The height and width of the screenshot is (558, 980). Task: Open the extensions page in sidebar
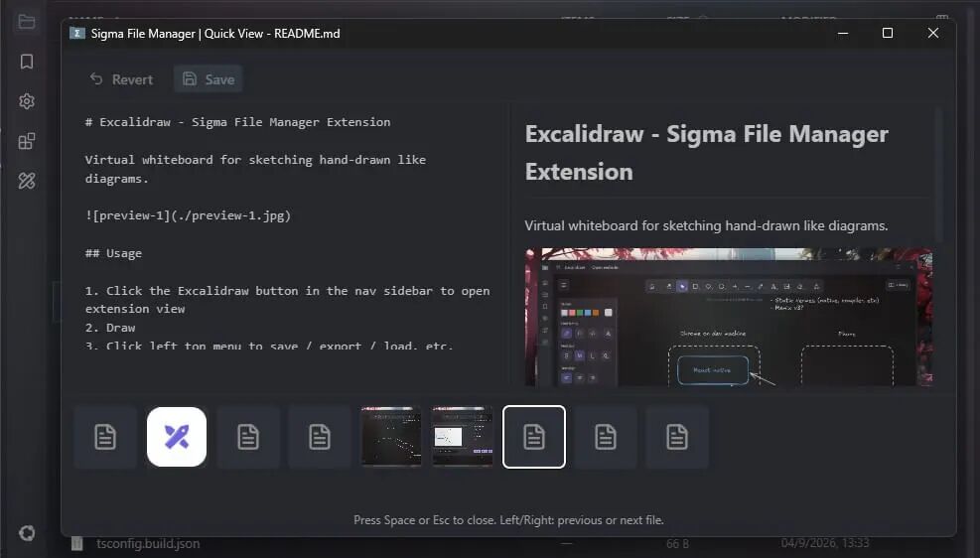tap(26, 141)
